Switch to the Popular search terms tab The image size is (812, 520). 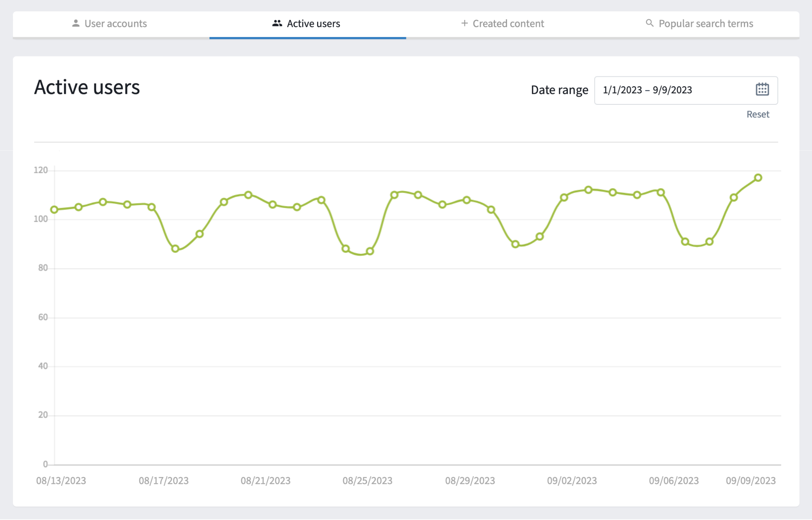706,24
